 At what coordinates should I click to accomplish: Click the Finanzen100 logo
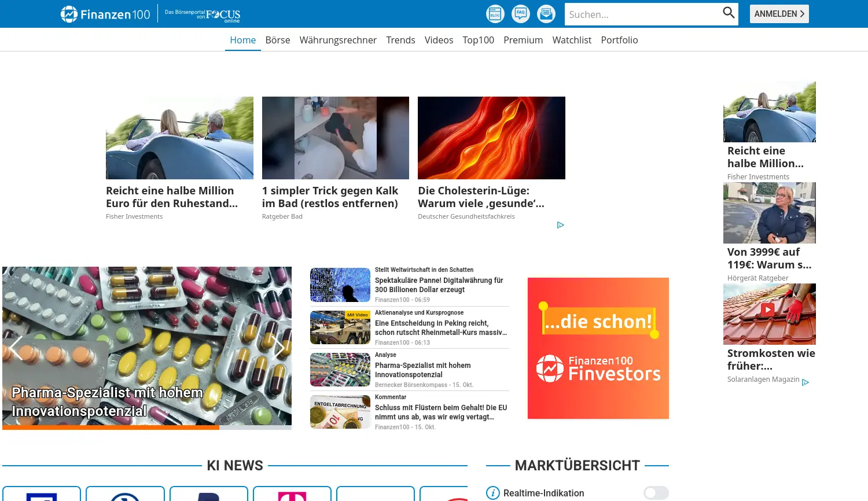point(105,14)
